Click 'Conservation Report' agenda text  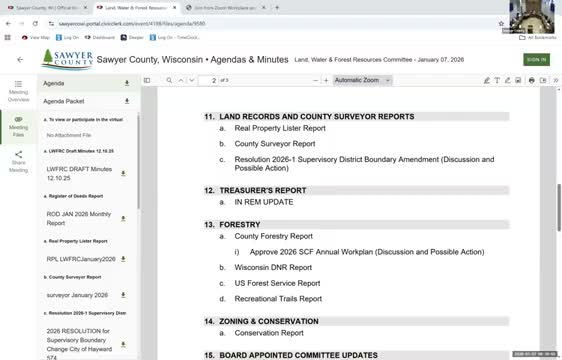(x=269, y=333)
